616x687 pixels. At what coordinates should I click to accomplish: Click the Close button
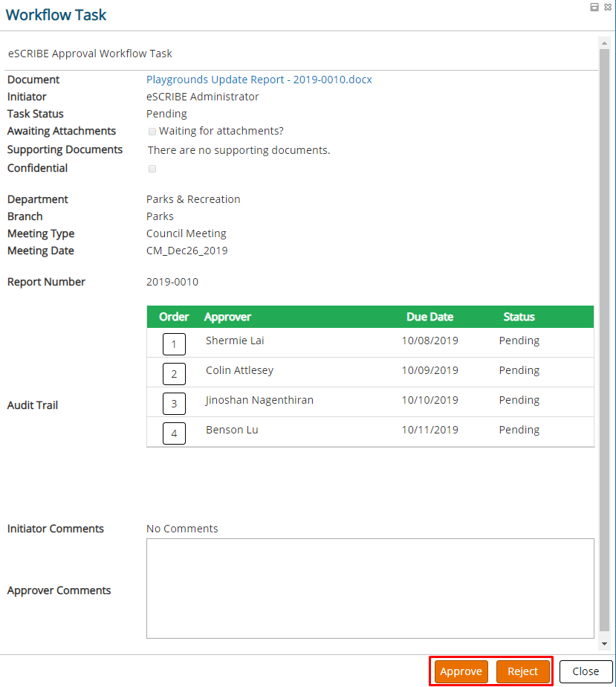(586, 671)
